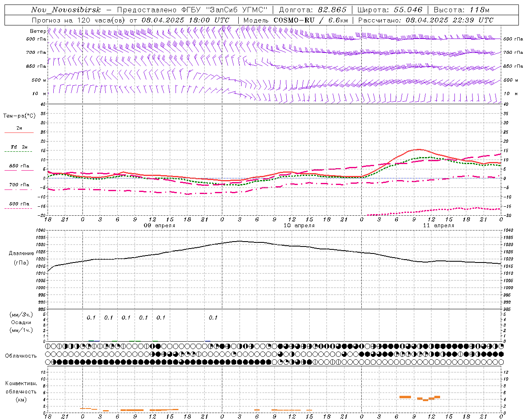Click the "Ветер" wind panel label
This screenshot has height=420, width=525.
click(38, 31)
